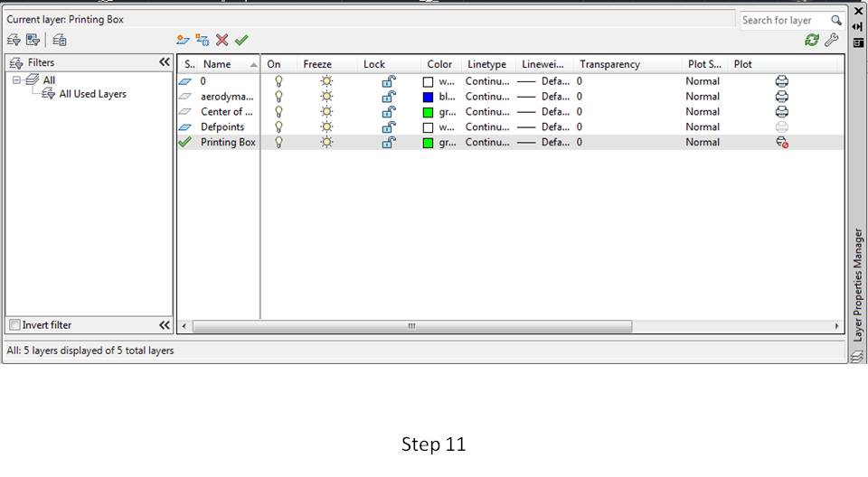Open the palette properties menu icon
868x477 pixels.
coord(858,42)
